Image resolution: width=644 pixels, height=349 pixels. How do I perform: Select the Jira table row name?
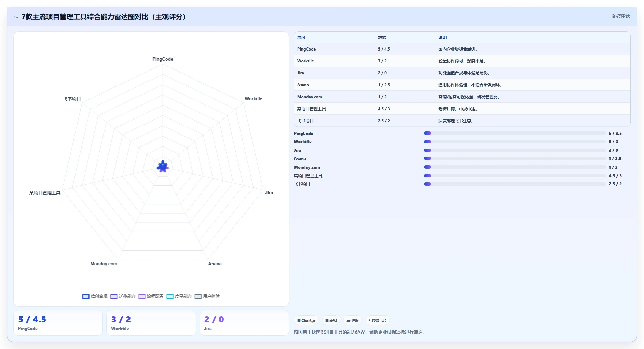pyautogui.click(x=301, y=73)
